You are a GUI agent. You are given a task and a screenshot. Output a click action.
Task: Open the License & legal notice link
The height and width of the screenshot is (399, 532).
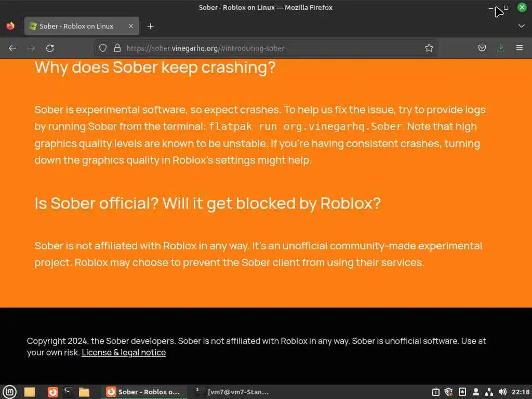[124, 353]
